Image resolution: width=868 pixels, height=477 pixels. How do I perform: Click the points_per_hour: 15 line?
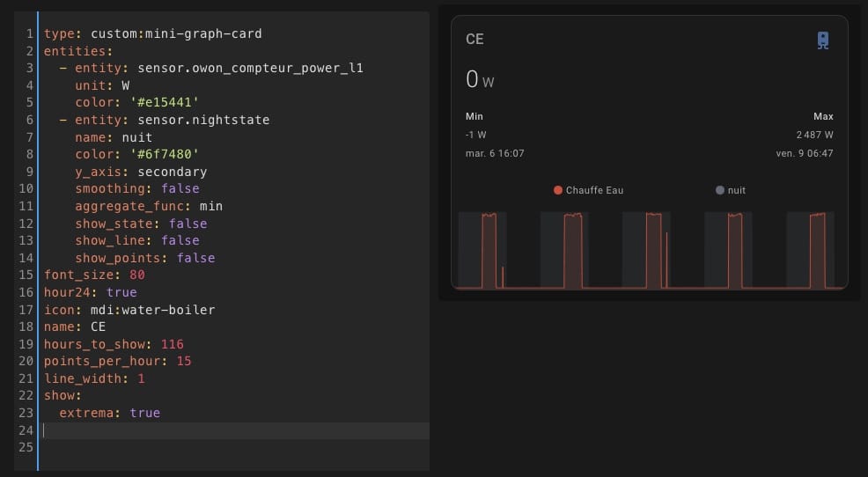tap(117, 362)
